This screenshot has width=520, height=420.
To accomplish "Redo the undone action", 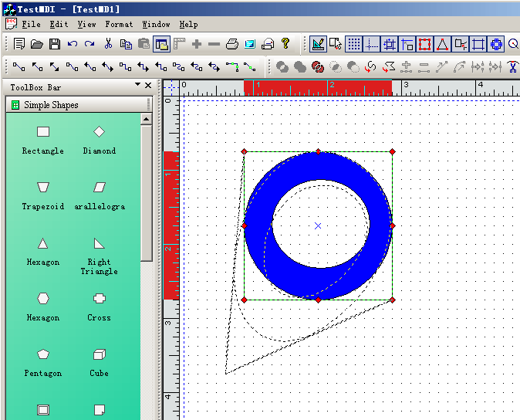I will tap(89, 44).
